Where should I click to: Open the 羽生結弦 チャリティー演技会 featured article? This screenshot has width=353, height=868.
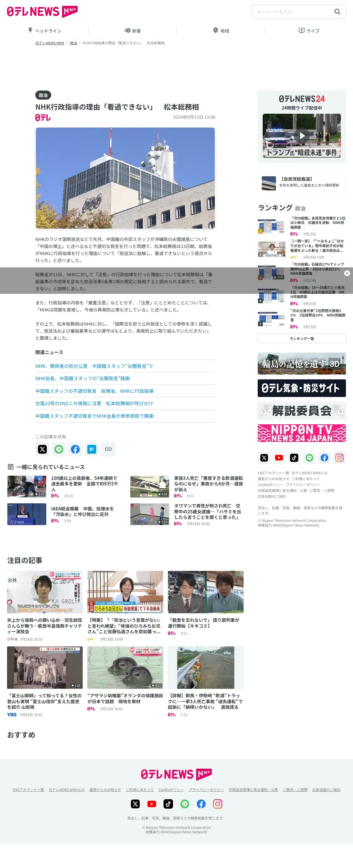click(x=45, y=606)
